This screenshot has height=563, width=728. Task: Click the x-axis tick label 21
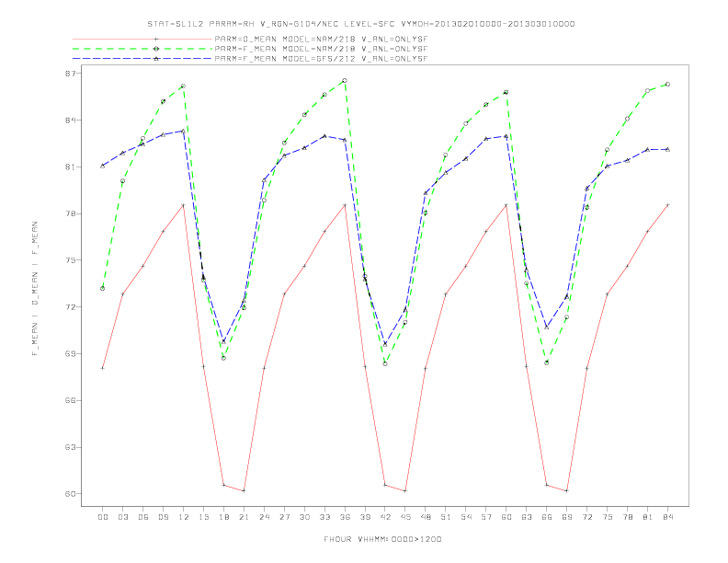coord(244,517)
